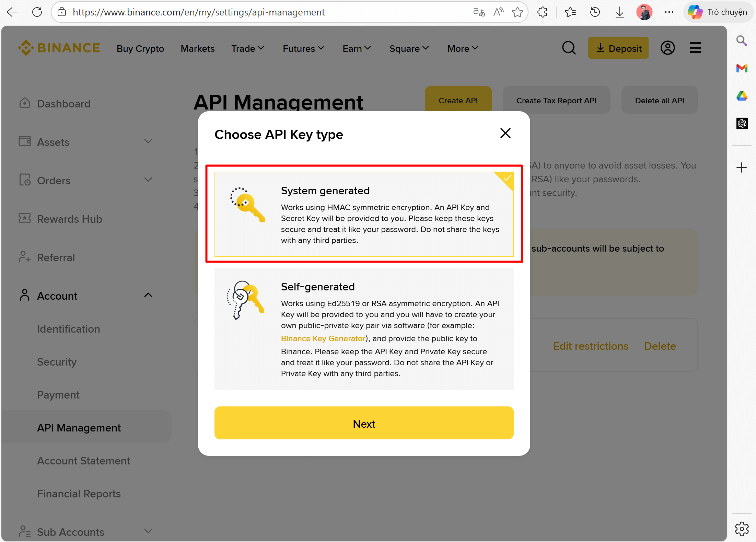Collapse the Account sidebar section

148,295
